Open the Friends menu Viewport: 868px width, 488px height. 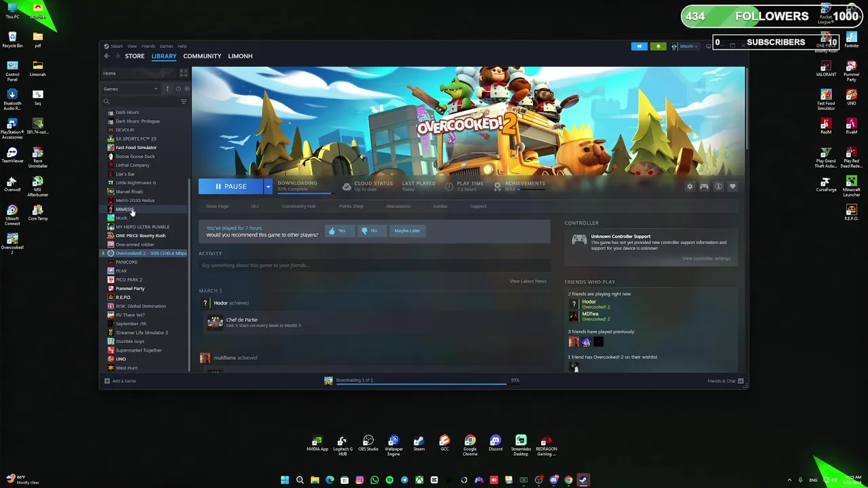point(148,46)
